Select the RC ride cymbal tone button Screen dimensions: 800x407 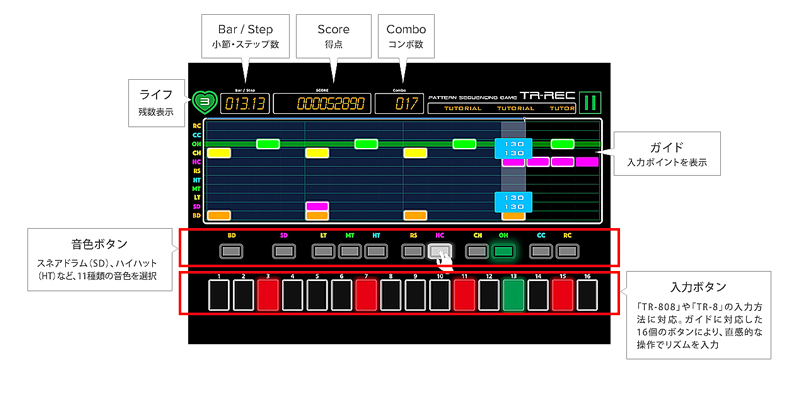pyautogui.click(x=567, y=251)
